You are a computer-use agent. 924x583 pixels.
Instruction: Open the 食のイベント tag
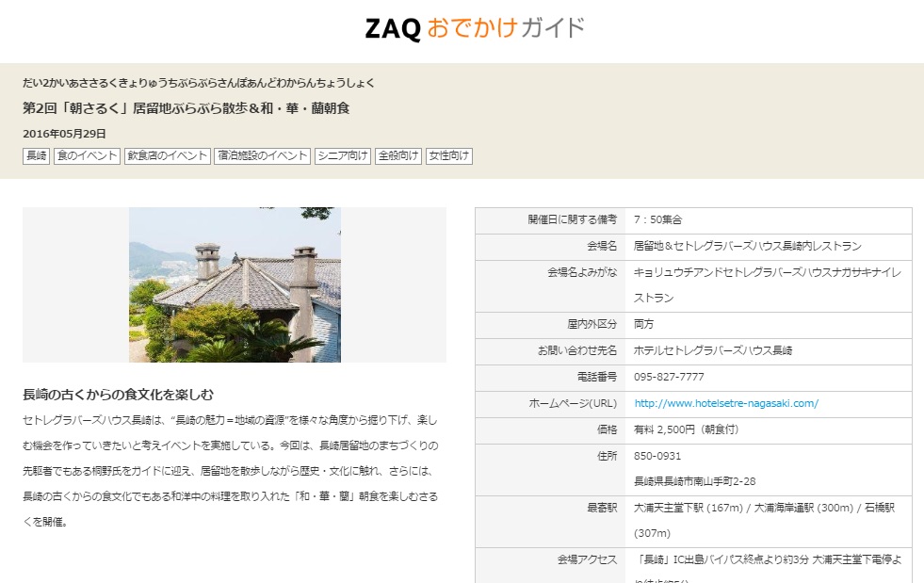click(87, 156)
